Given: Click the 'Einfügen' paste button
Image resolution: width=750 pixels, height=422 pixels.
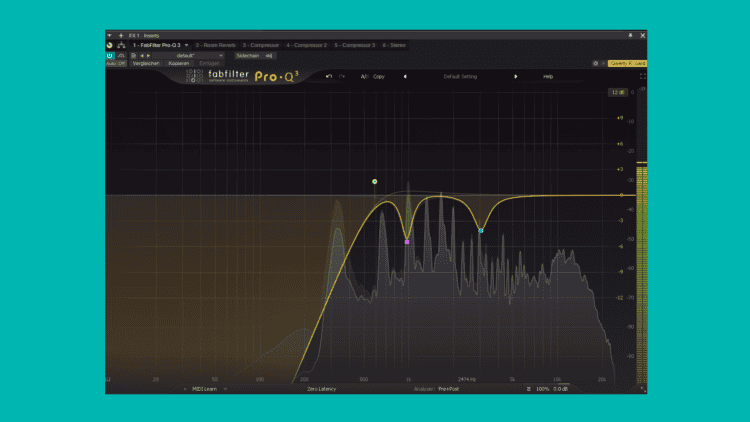Looking at the screenshot, I should pyautogui.click(x=209, y=63).
